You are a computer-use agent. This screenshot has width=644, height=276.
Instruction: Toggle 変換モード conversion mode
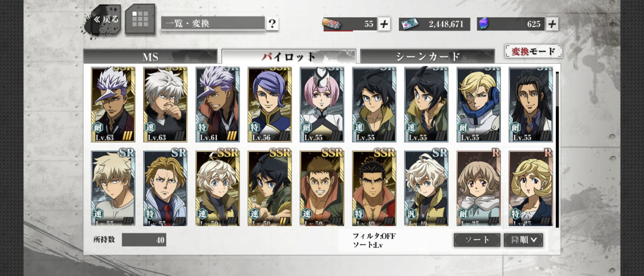point(533,51)
